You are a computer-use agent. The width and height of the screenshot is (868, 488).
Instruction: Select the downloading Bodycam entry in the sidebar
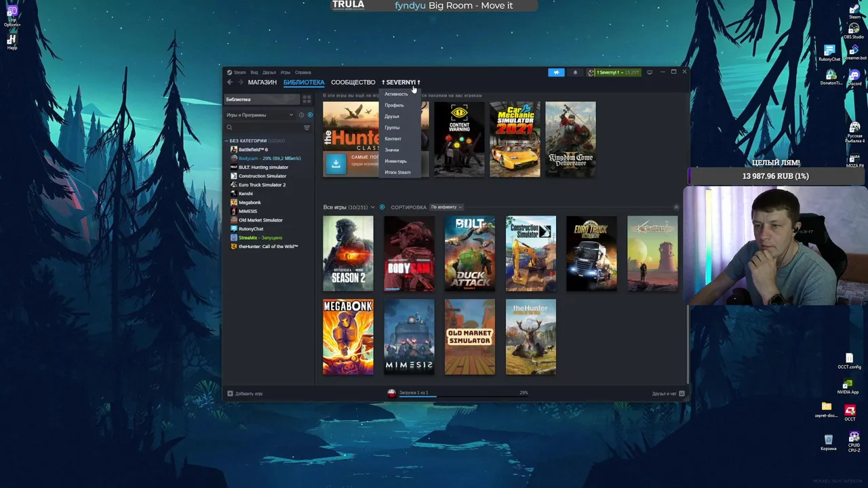tap(269, 158)
